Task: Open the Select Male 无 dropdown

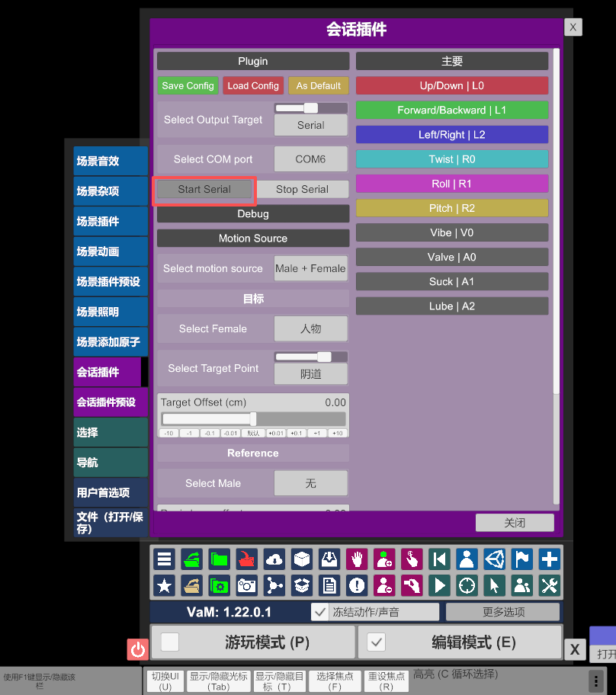Action: click(311, 483)
